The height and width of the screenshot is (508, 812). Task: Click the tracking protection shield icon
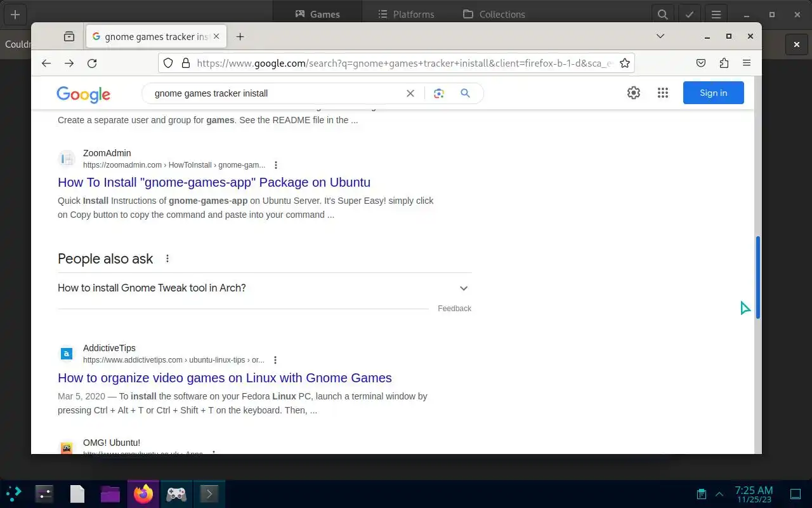[x=168, y=63]
